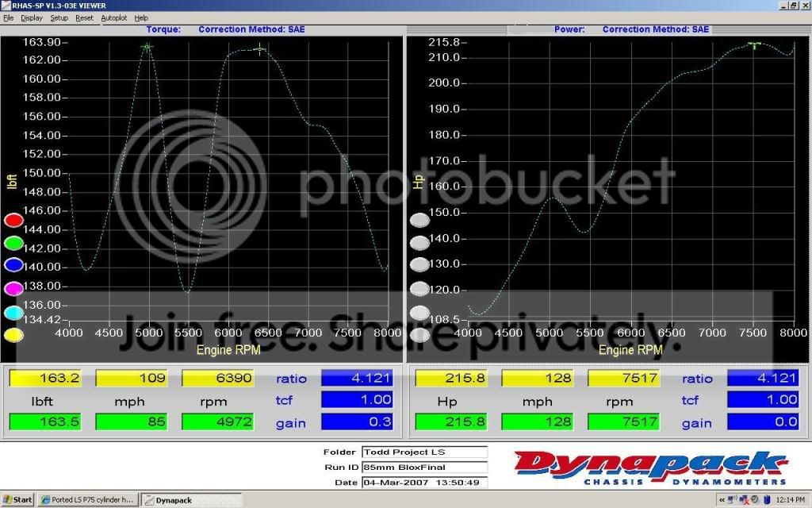Click the Dynapack logo
812x508 pixels.
(x=650, y=468)
